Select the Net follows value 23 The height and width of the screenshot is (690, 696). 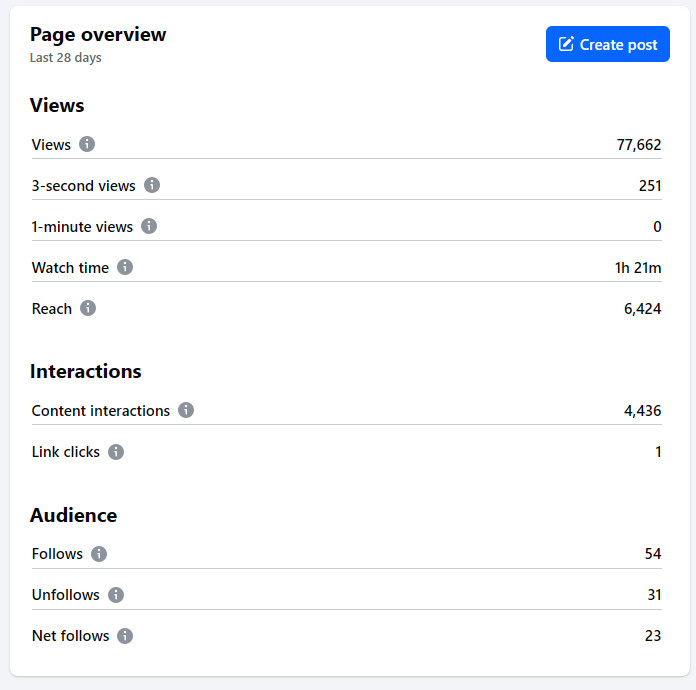tap(652, 636)
